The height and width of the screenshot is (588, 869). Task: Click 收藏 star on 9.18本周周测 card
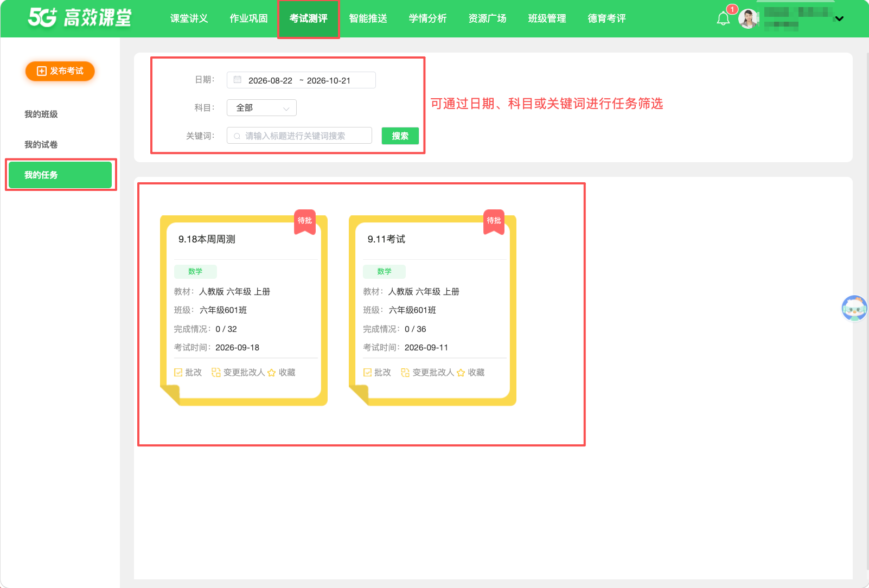272,373
